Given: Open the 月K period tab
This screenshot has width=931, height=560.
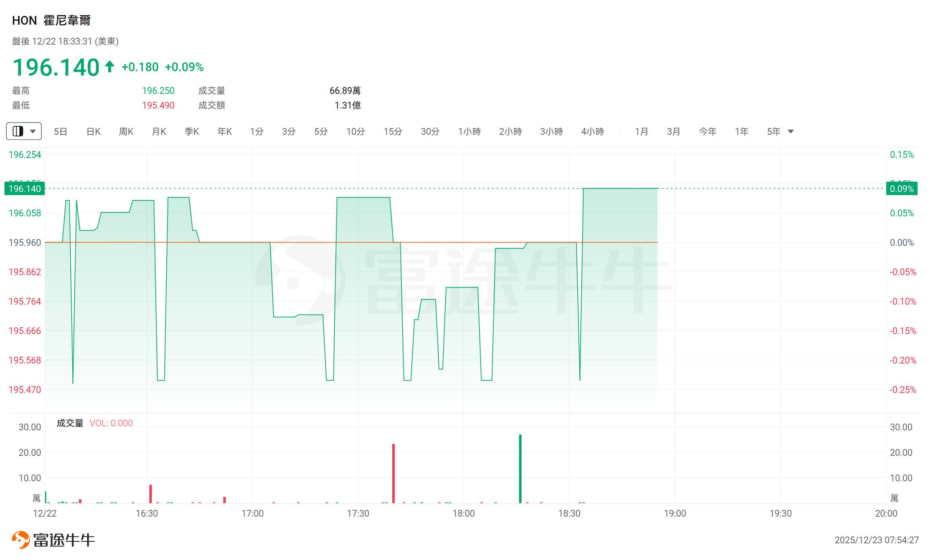Looking at the screenshot, I should click(x=159, y=131).
